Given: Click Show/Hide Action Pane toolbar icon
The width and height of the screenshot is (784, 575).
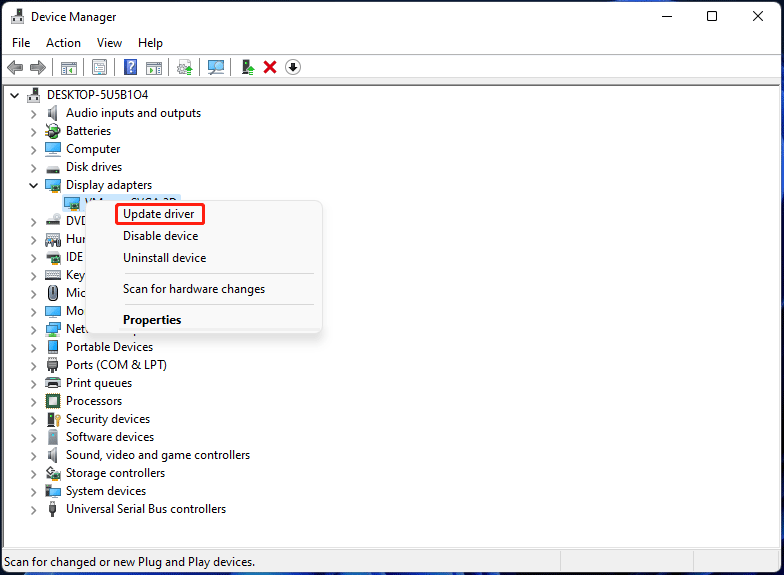Looking at the screenshot, I should [x=154, y=68].
